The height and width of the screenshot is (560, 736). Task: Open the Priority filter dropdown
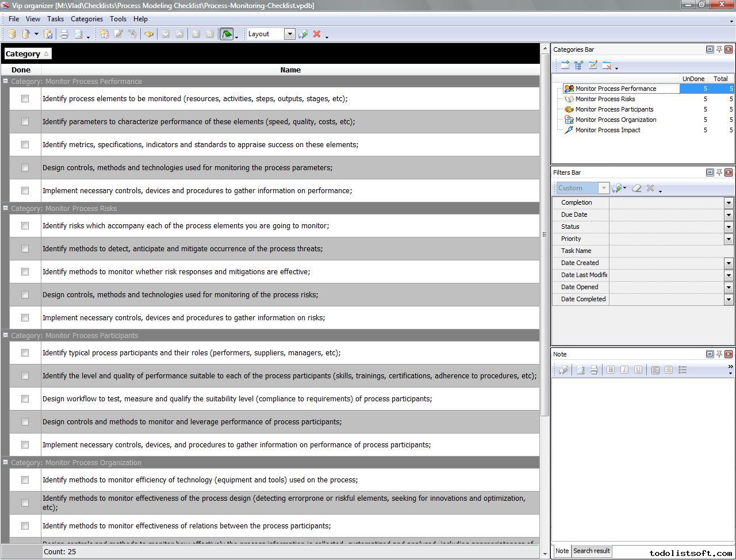click(729, 239)
